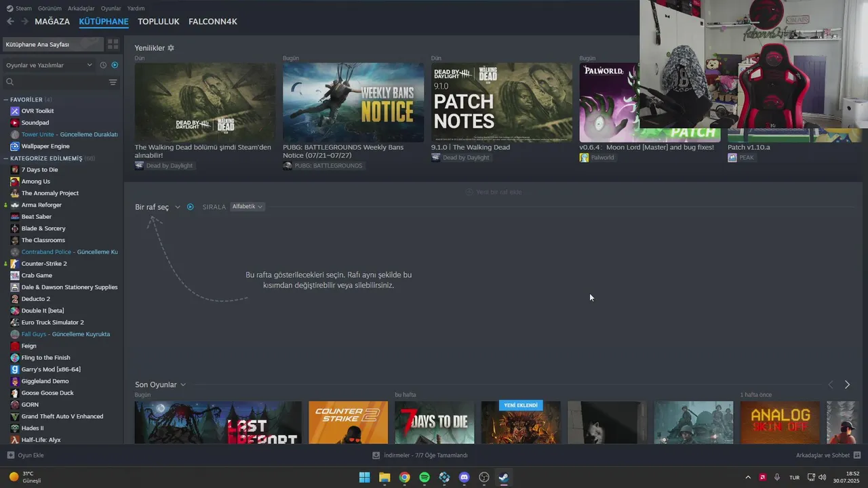Open the Arkadaşlar menu
Screen dimensions: 868x488
click(x=81, y=8)
